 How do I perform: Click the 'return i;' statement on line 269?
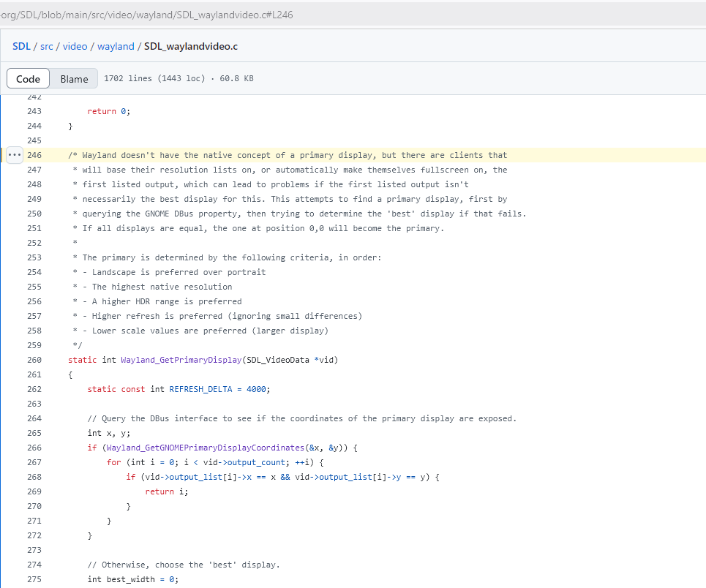click(167, 491)
